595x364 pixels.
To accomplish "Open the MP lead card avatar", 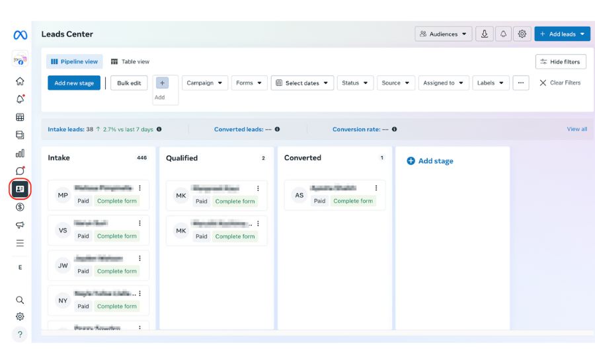I will pos(63,195).
